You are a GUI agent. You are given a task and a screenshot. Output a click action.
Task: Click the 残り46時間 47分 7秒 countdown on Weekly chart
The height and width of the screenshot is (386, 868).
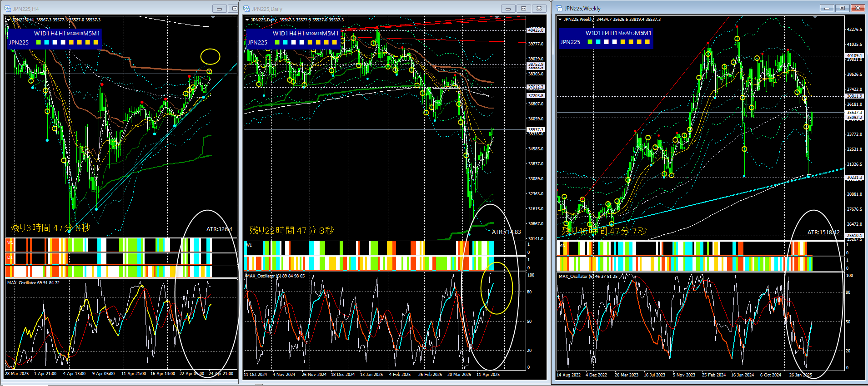click(x=604, y=231)
